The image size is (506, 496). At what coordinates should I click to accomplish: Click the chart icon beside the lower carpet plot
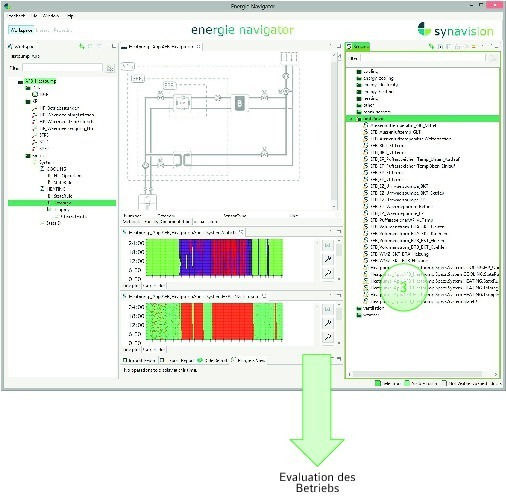[328, 309]
